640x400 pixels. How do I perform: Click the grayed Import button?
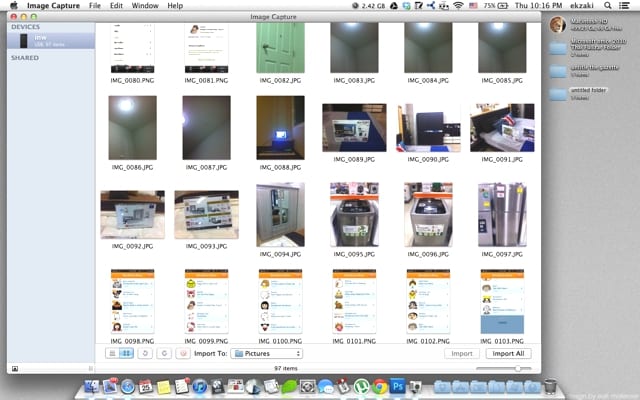coord(462,353)
